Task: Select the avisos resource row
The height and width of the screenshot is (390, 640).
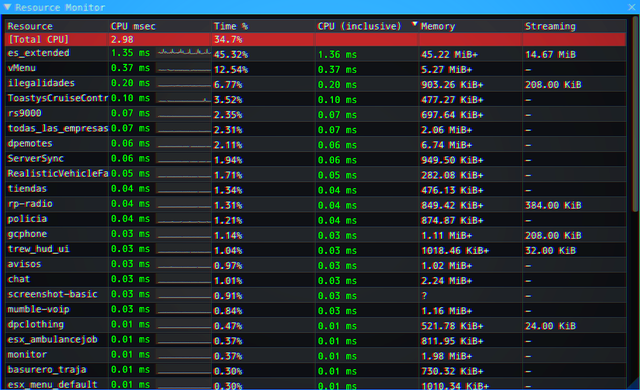Action: click(x=316, y=265)
